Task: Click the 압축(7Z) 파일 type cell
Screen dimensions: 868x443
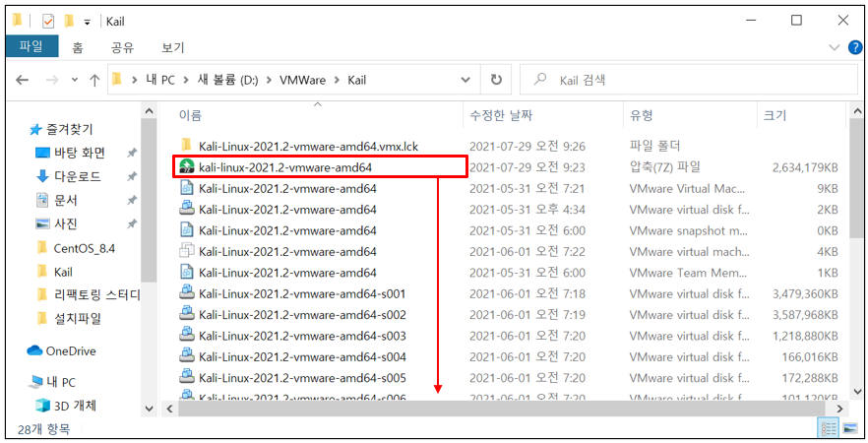Action: point(665,166)
